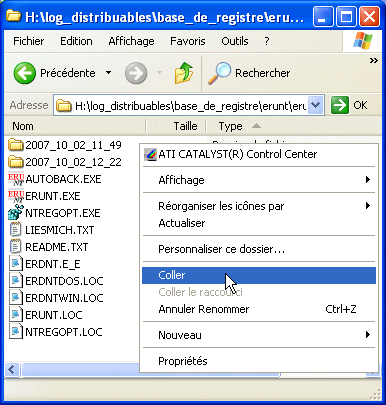The width and height of the screenshot is (386, 405).
Task: Choose Actualiser in the context menu
Action: click(259, 223)
